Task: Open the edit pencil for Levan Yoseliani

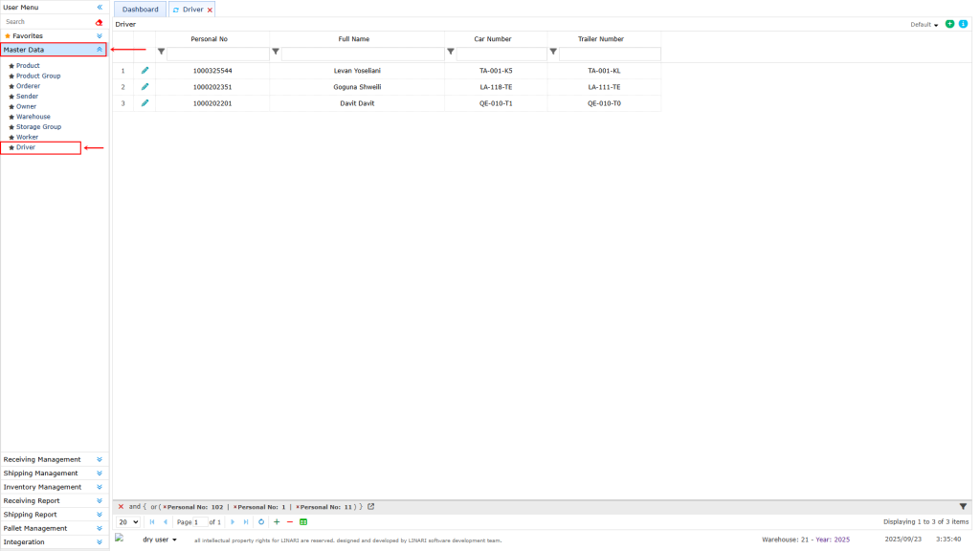Action: coord(145,70)
